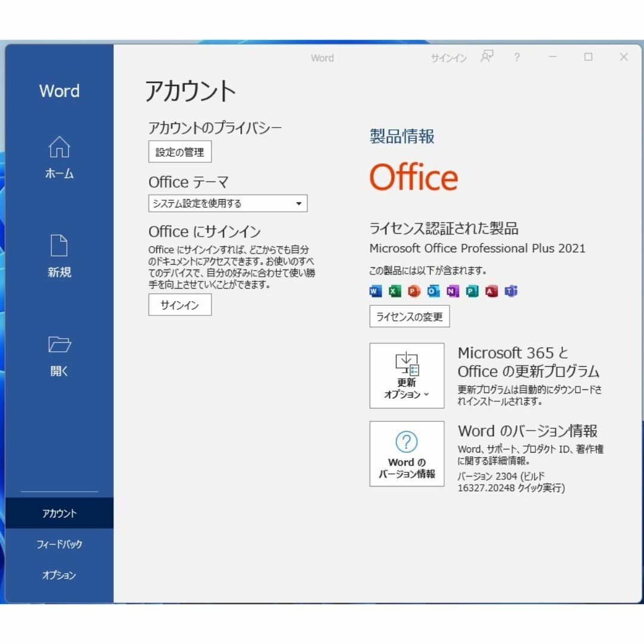This screenshot has height=644, width=644.
Task: Click the Access icon in product information
Action: [x=491, y=291]
